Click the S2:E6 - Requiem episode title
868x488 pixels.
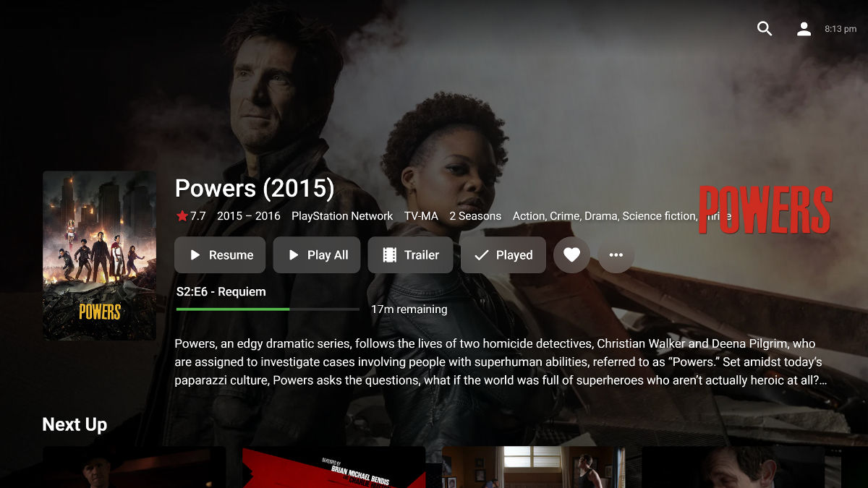(221, 292)
